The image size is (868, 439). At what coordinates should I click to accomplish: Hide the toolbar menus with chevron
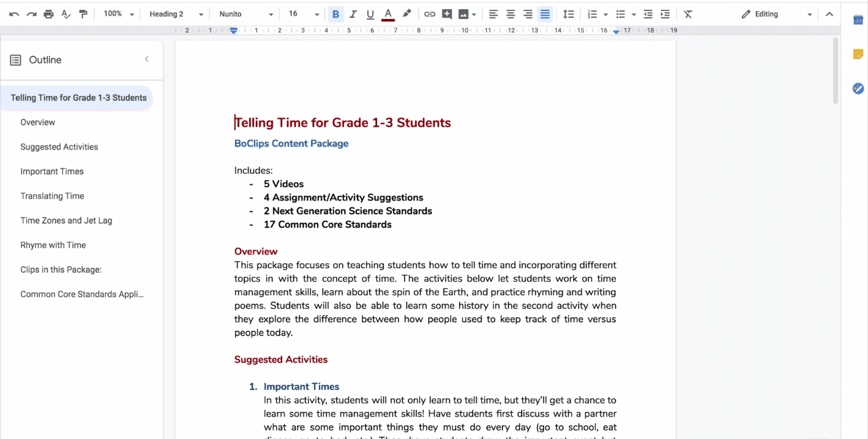[x=829, y=14]
